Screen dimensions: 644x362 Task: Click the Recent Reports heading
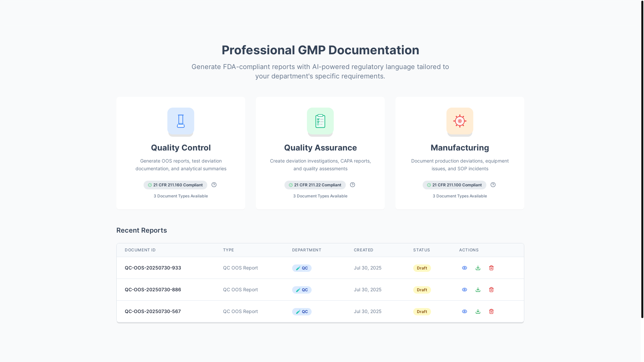(x=142, y=230)
